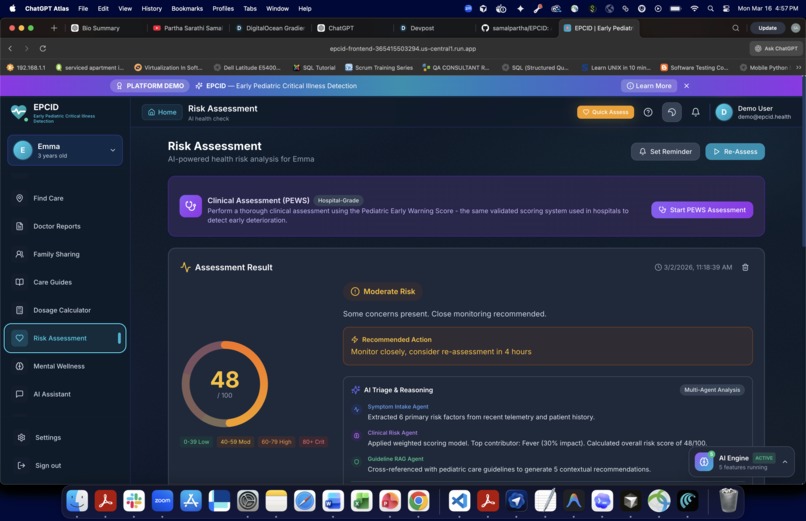
Task: Click Learn More in demo banner
Action: [649, 86]
